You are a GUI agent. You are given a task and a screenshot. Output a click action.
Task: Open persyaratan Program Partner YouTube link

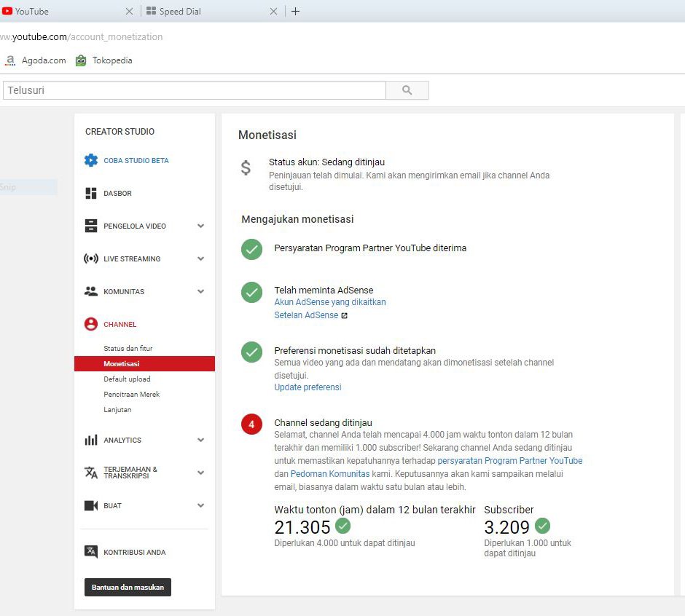click(x=510, y=461)
